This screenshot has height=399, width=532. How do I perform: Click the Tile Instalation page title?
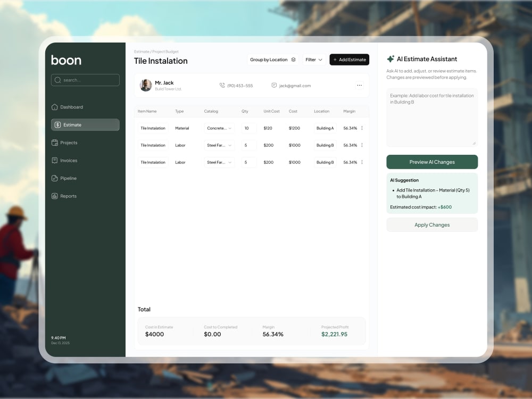161,61
